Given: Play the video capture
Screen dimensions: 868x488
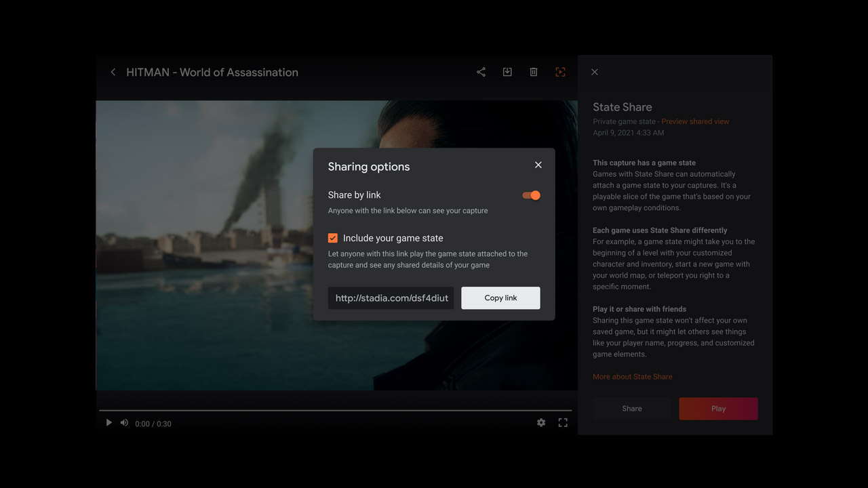Looking at the screenshot, I should click(x=108, y=423).
